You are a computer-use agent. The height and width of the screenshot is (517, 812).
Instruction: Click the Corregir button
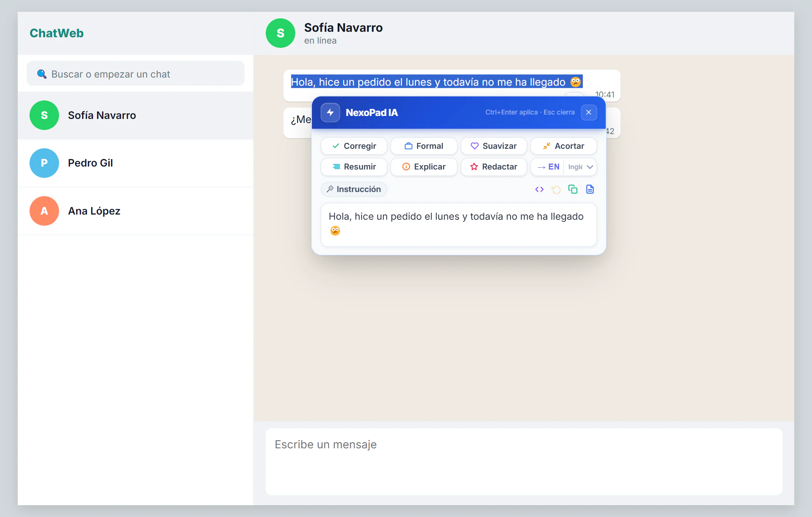(x=354, y=146)
